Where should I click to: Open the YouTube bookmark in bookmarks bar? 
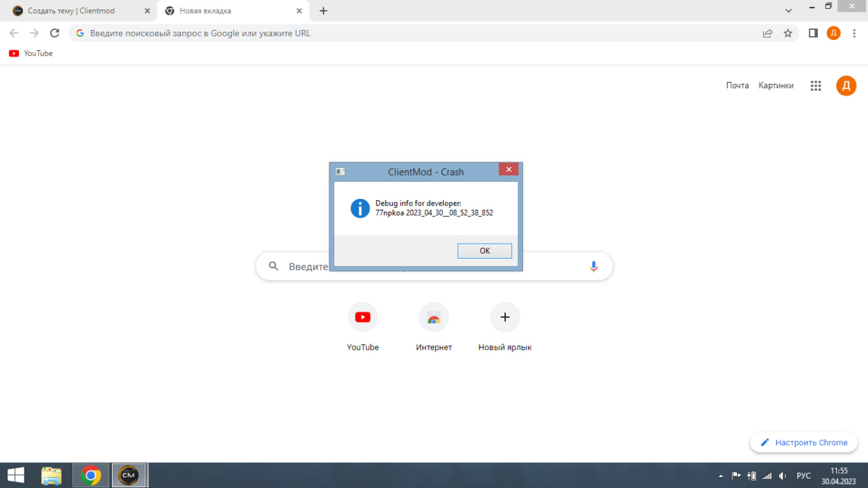tap(31, 54)
